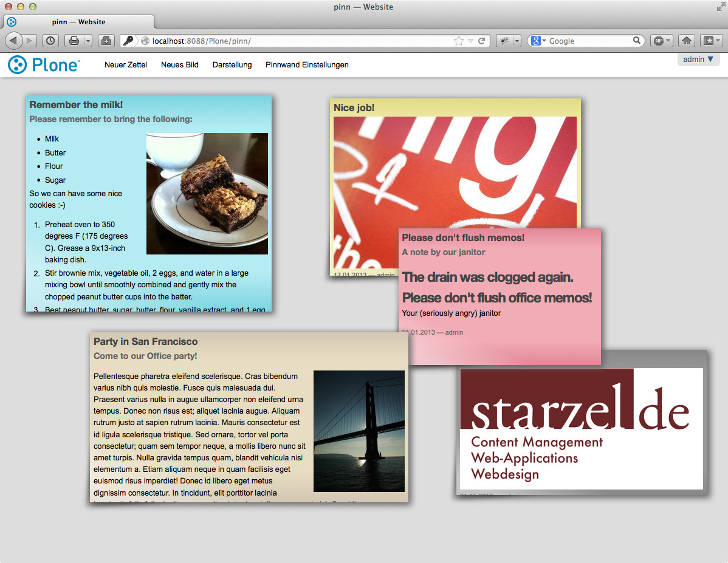Click the Golden Gate bridge photo

point(359,431)
